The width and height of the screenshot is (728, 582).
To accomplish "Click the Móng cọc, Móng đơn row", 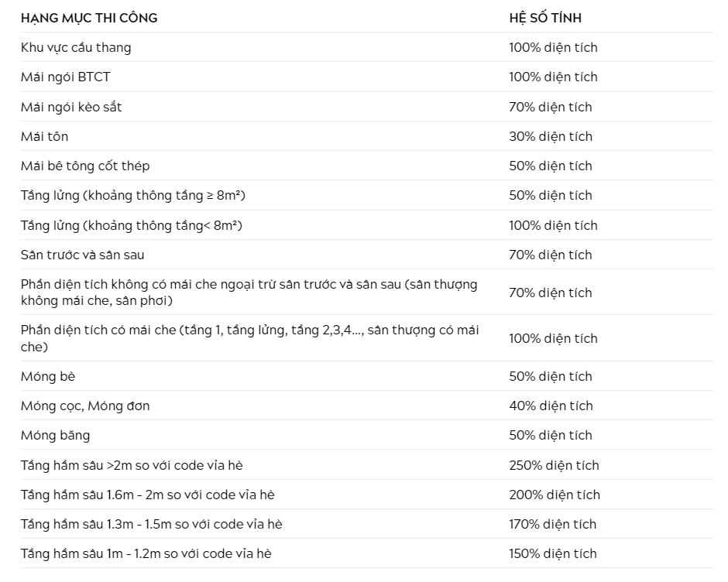I will [367, 406].
